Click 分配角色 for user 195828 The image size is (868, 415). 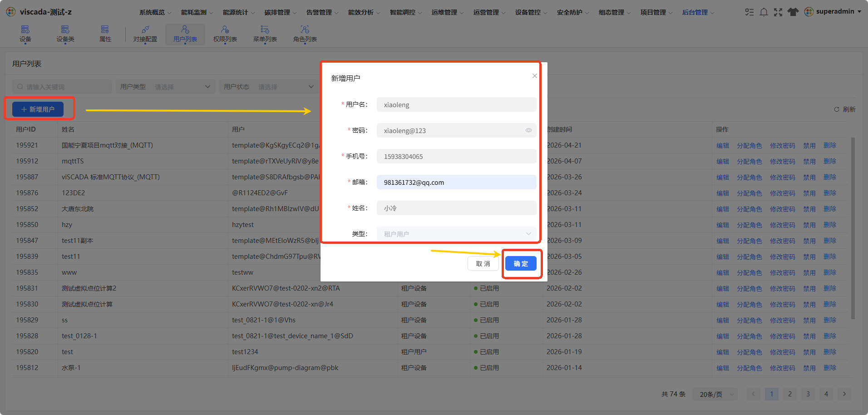[750, 336]
